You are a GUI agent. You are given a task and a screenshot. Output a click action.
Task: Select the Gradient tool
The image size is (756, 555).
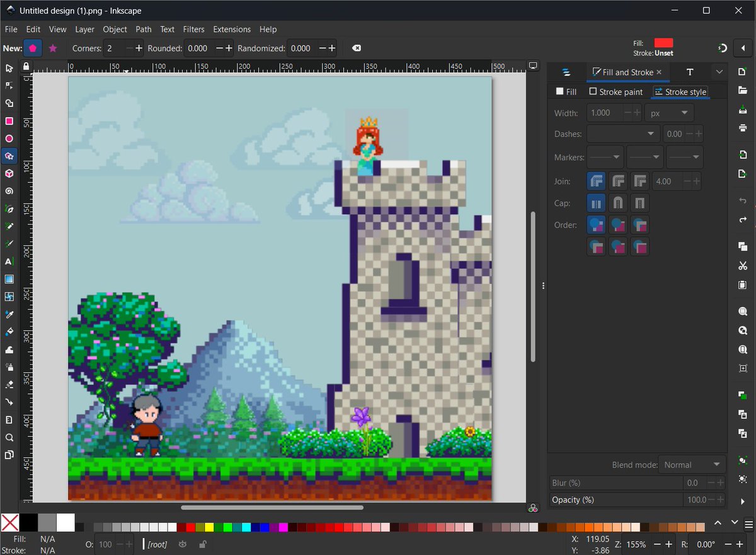point(9,279)
